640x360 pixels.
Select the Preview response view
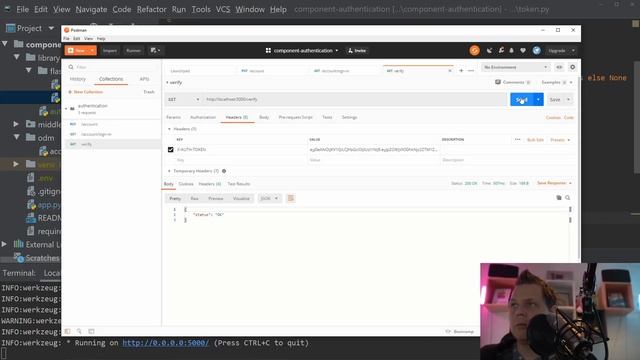click(216, 198)
